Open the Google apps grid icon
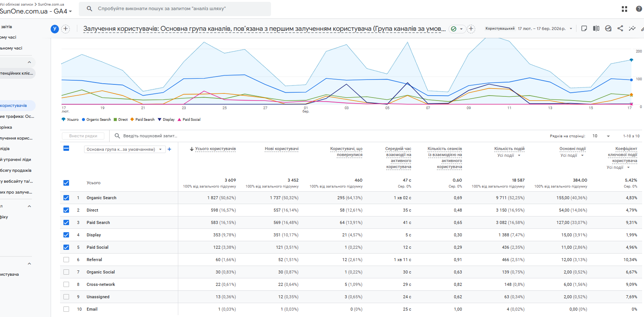644x317 pixels. (624, 9)
